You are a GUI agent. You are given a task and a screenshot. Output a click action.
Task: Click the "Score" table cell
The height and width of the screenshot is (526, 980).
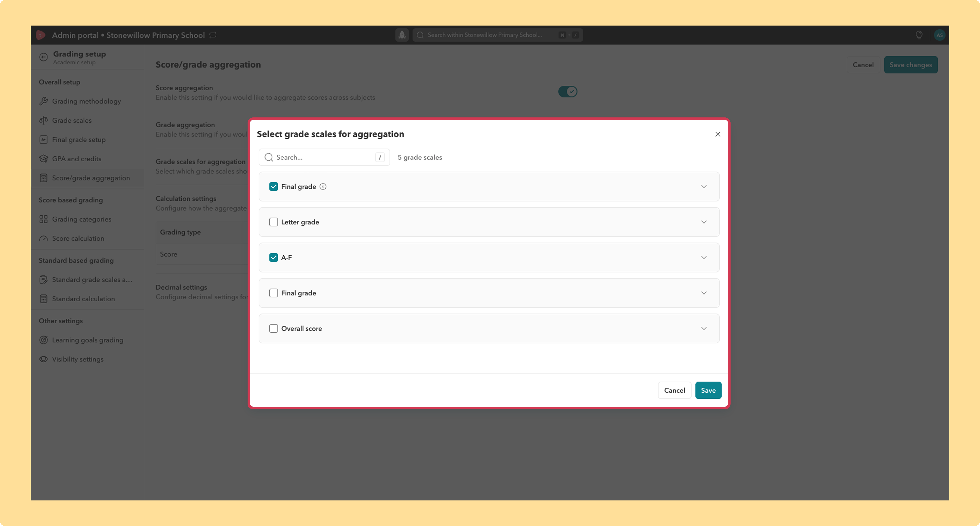[169, 254]
